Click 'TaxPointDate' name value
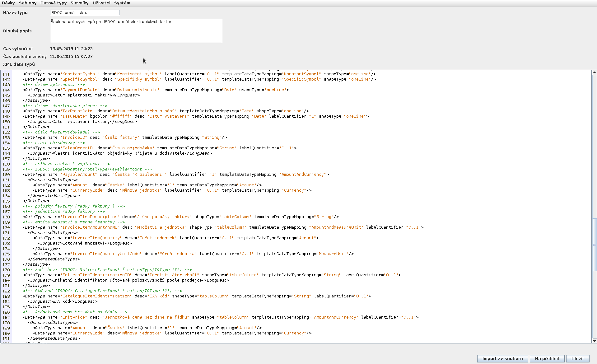The width and height of the screenshot is (597, 364). click(77, 111)
